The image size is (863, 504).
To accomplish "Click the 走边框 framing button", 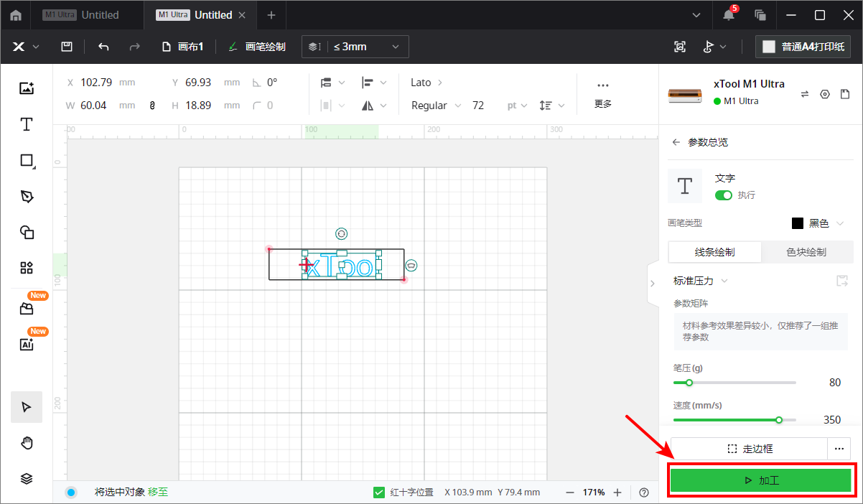I will (750, 449).
